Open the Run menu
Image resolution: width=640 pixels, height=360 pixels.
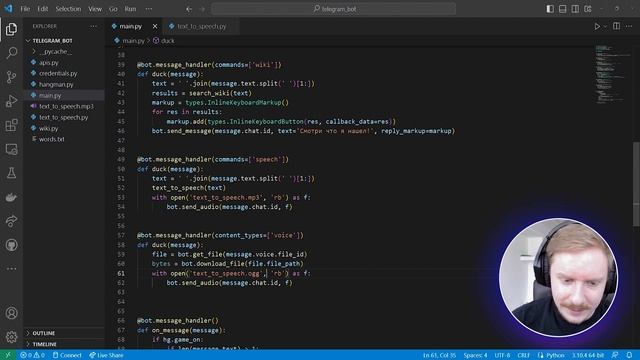[130, 9]
